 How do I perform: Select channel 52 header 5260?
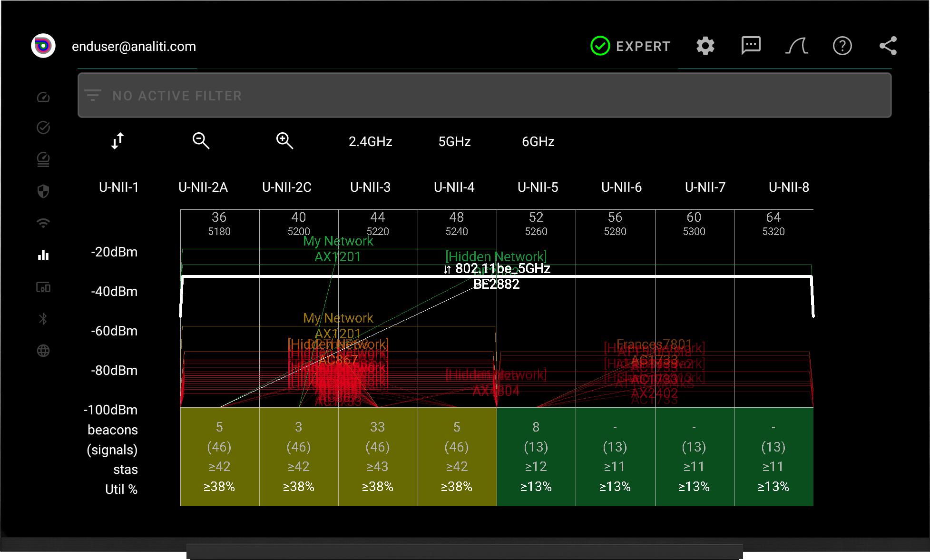coord(536,224)
